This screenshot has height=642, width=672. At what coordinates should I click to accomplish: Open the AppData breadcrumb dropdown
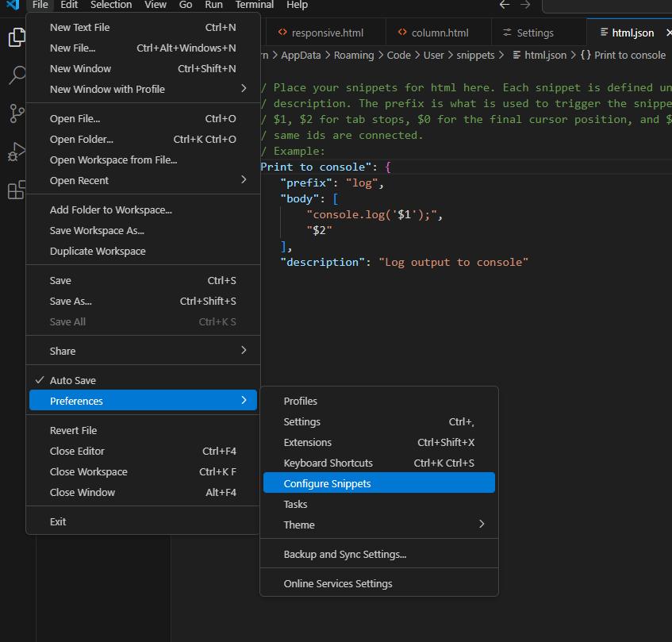301,56
